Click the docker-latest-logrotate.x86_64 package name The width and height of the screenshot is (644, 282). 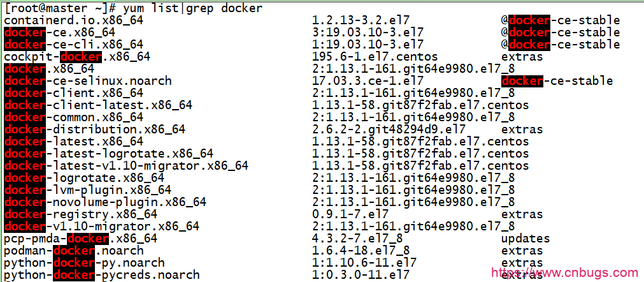click(108, 154)
